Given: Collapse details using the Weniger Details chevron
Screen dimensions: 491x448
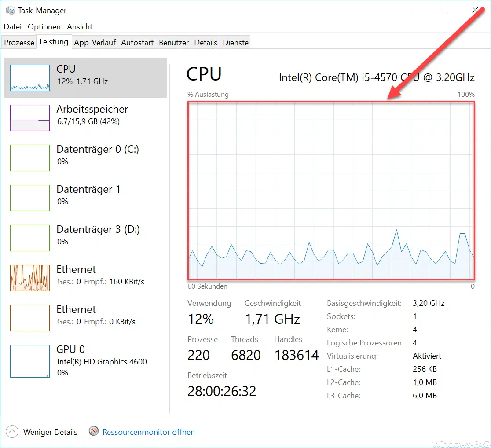Looking at the screenshot, I should click(12, 432).
